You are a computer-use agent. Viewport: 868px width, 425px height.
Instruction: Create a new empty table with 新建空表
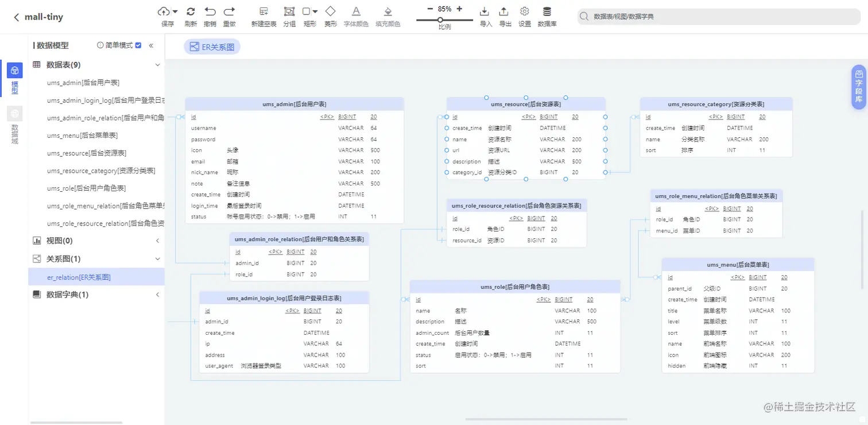click(263, 11)
